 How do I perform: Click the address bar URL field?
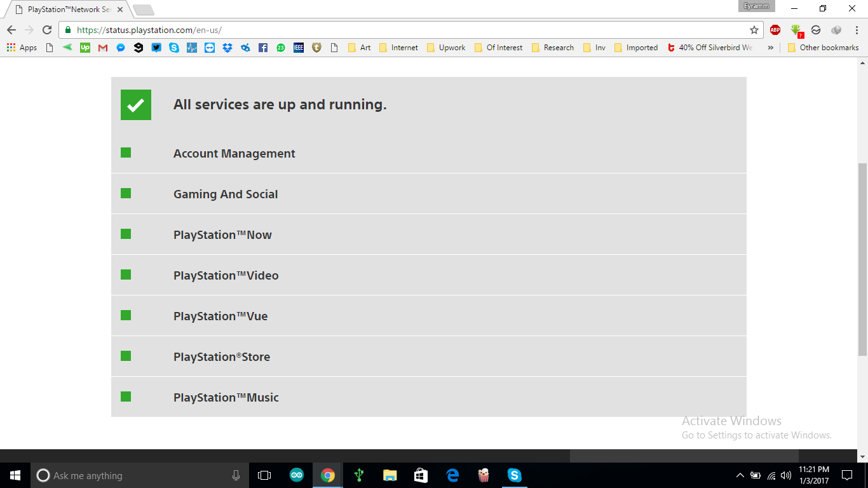pos(407,30)
